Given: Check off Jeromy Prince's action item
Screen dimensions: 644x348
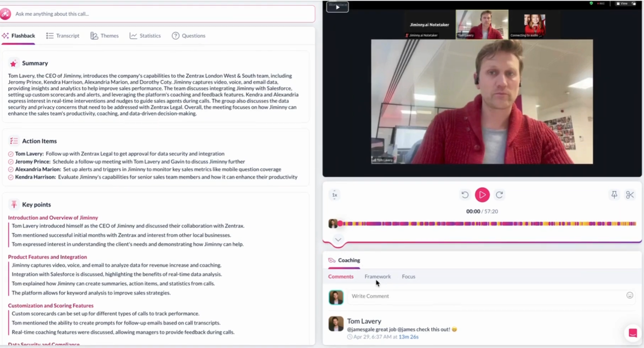Looking at the screenshot, I should (x=11, y=162).
